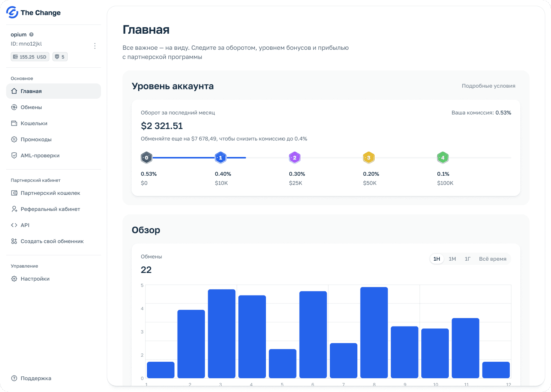551x392 pixels.
Task: Open Партнерский кошелек page
Action: (54, 193)
